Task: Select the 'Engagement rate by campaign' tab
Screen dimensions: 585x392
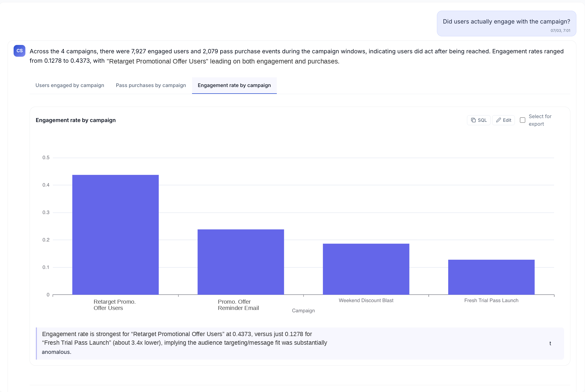Action: (x=234, y=85)
